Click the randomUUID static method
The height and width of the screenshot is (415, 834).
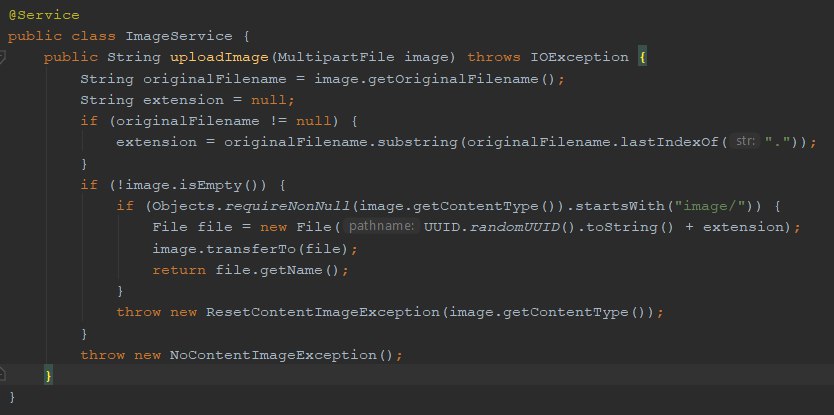(514, 227)
